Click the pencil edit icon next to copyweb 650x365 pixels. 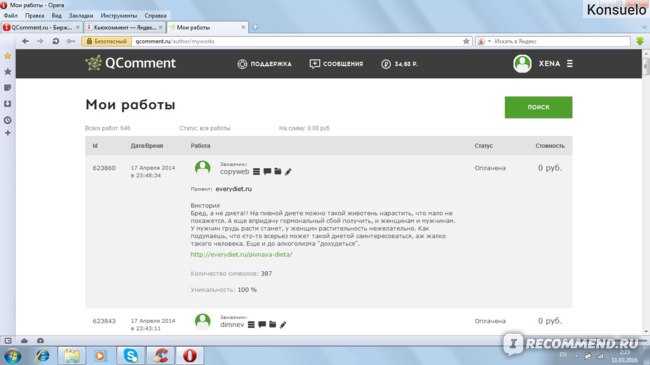pos(288,171)
